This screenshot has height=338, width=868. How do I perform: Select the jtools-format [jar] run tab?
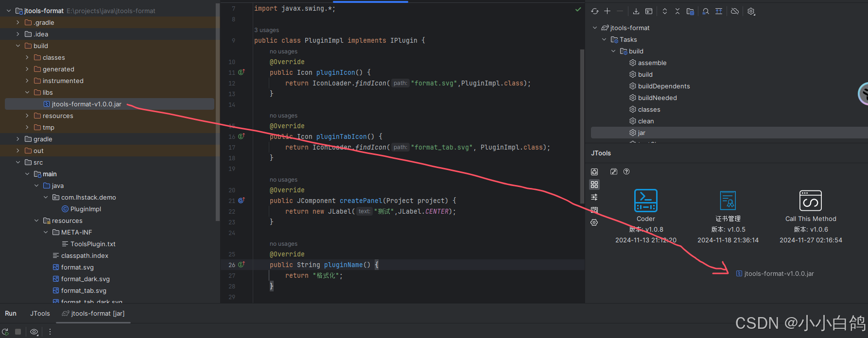[93, 313]
